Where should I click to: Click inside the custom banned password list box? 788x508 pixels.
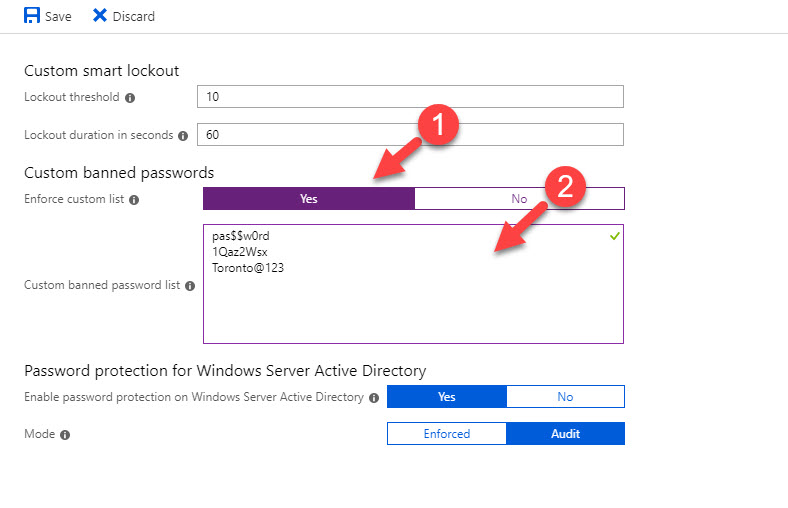tap(413, 284)
